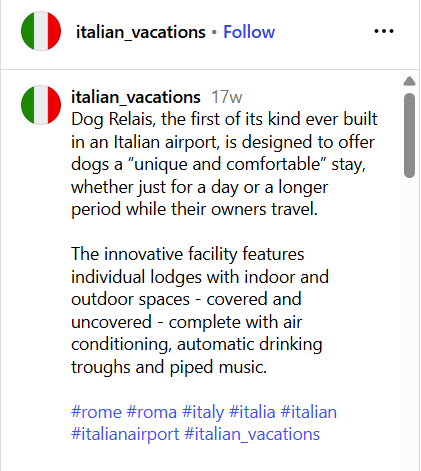Click the Italian flag avatar beside caption
Viewport: 421px width, 471px height.
click(x=41, y=105)
